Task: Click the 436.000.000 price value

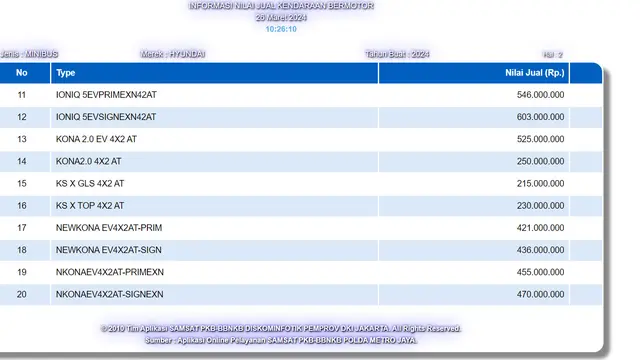Action: [x=540, y=250]
